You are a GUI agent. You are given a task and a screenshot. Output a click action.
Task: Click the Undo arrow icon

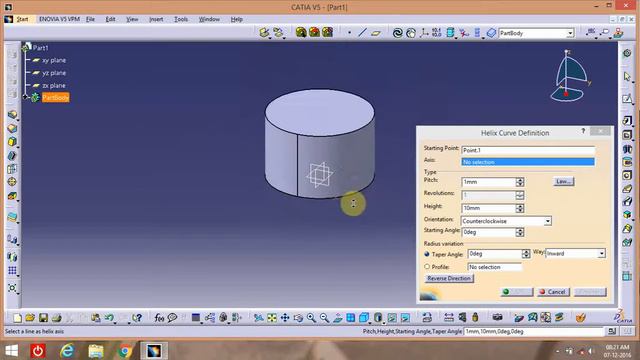[109, 318]
